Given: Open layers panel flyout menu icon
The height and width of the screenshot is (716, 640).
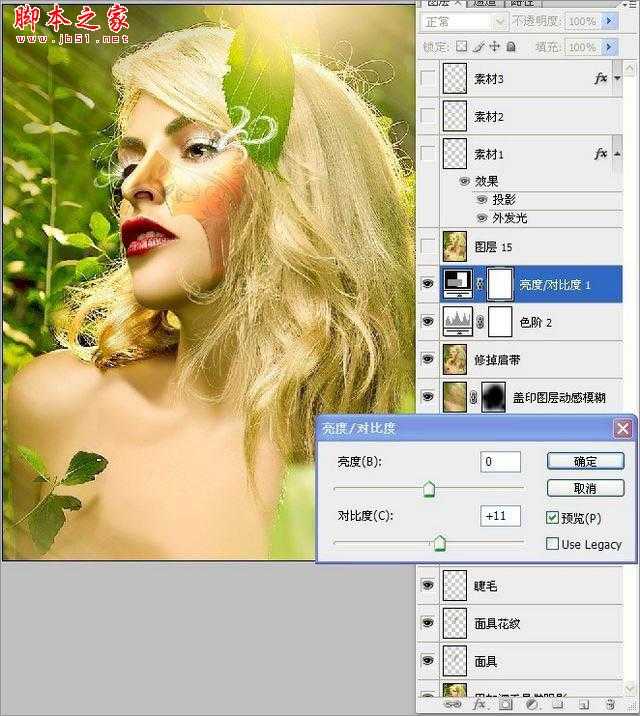Looking at the screenshot, I should coord(630,4).
